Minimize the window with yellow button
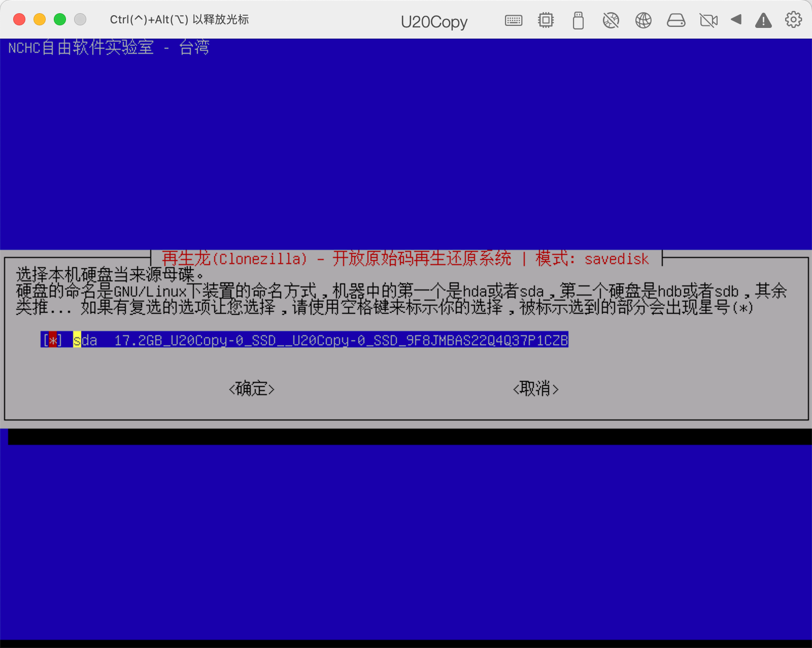Viewport: 812px width, 648px height. tap(39, 19)
